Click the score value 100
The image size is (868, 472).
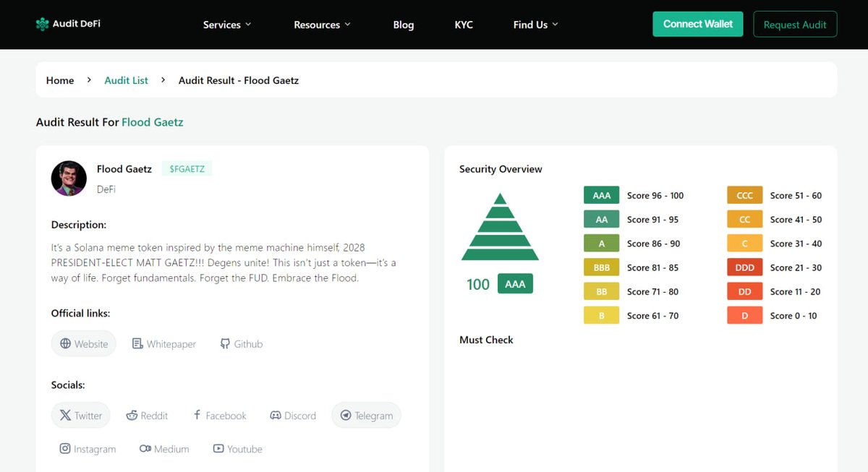click(x=478, y=284)
